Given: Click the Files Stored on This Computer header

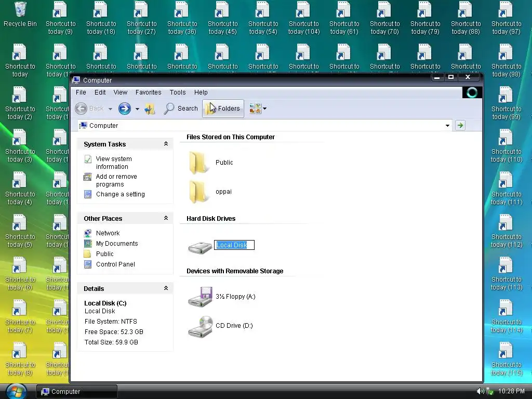Looking at the screenshot, I should click(231, 137).
